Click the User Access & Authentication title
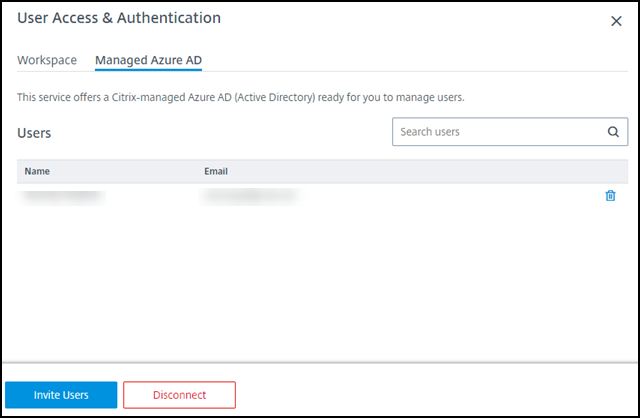This screenshot has height=418, width=640. 119,18
